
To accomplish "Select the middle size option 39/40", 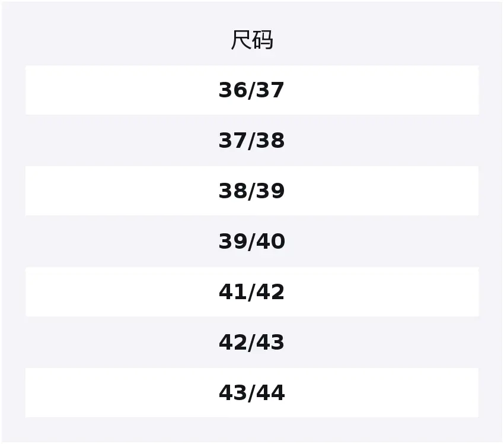I will point(251,242).
